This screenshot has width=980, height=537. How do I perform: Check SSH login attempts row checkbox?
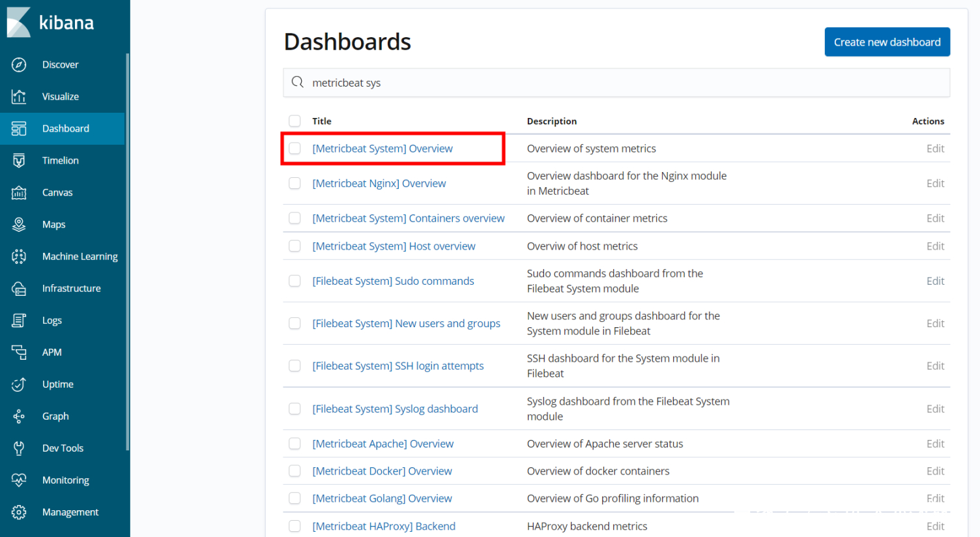[295, 366]
